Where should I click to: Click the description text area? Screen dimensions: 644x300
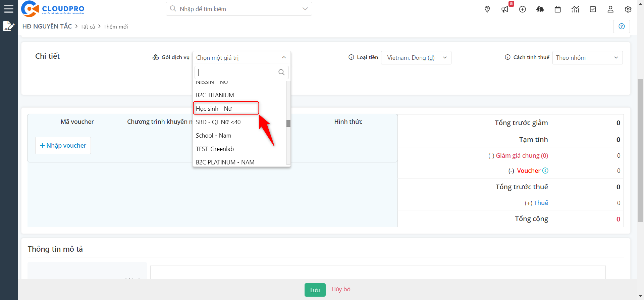pyautogui.click(x=378, y=272)
